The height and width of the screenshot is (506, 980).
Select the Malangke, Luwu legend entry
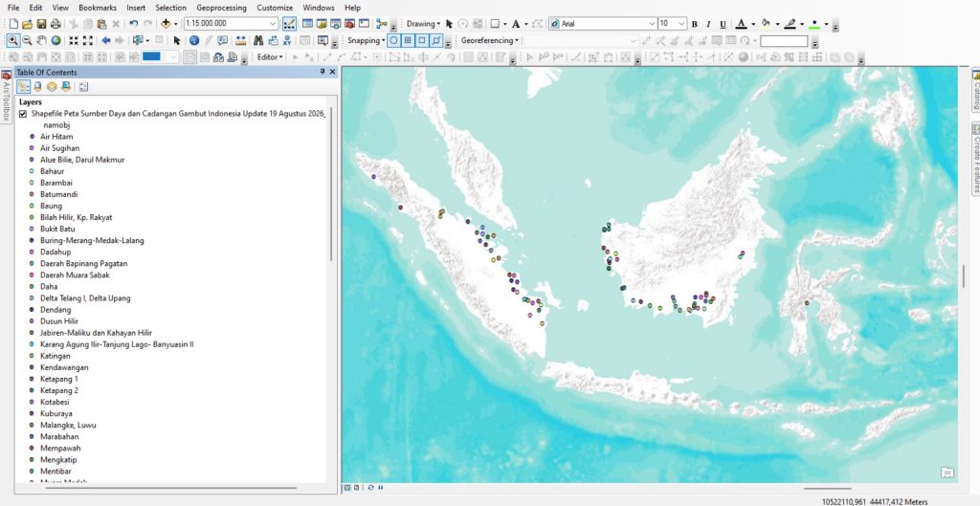point(68,426)
